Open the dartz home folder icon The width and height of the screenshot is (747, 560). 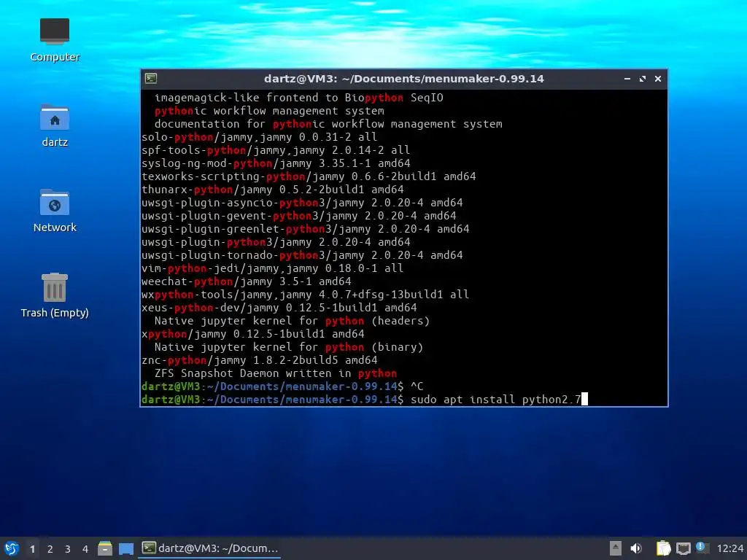54,125
